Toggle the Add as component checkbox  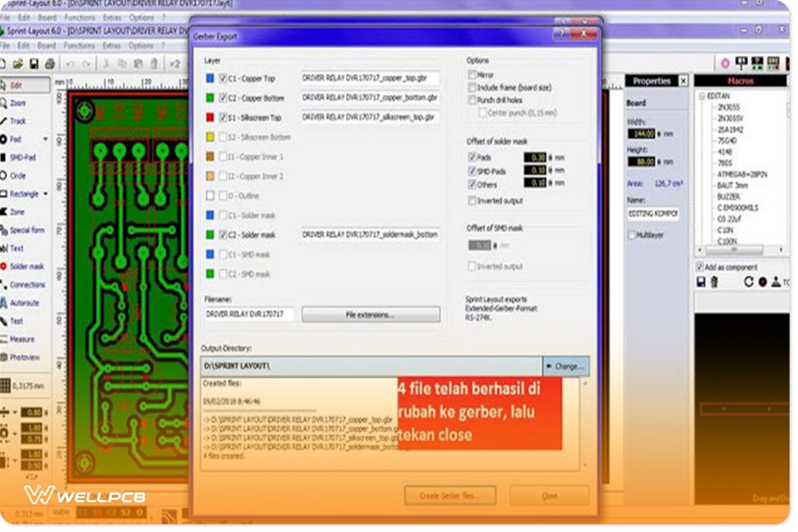point(700,265)
